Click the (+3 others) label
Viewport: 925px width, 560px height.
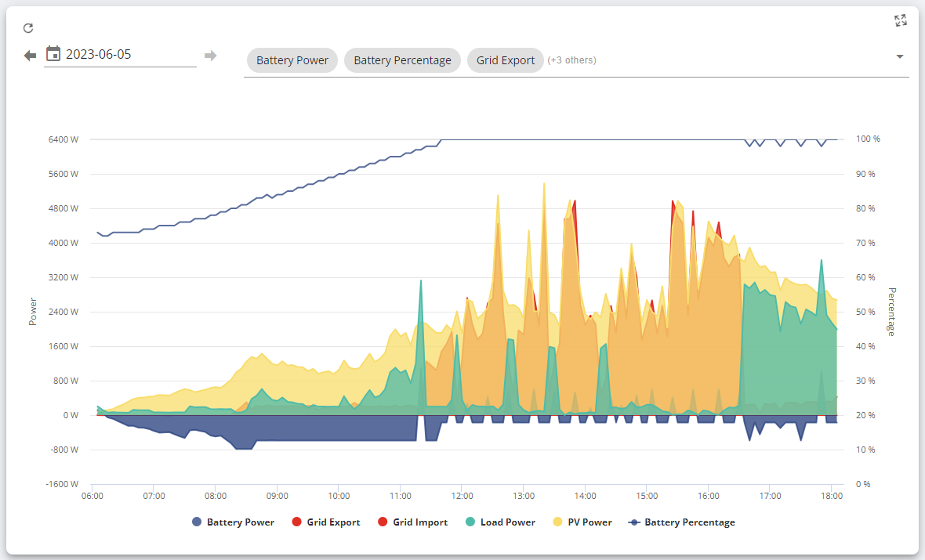[x=571, y=60]
